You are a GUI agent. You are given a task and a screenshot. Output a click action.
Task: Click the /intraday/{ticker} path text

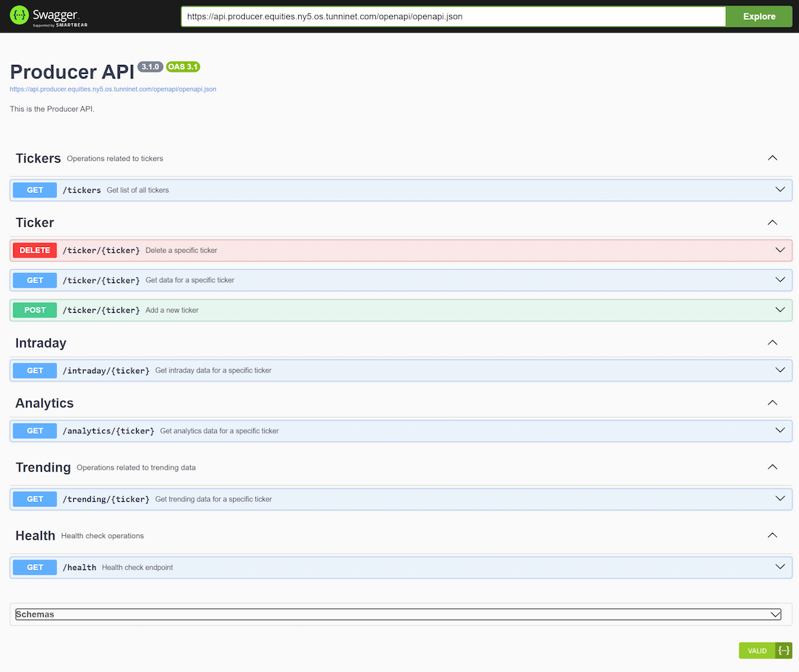click(x=106, y=370)
